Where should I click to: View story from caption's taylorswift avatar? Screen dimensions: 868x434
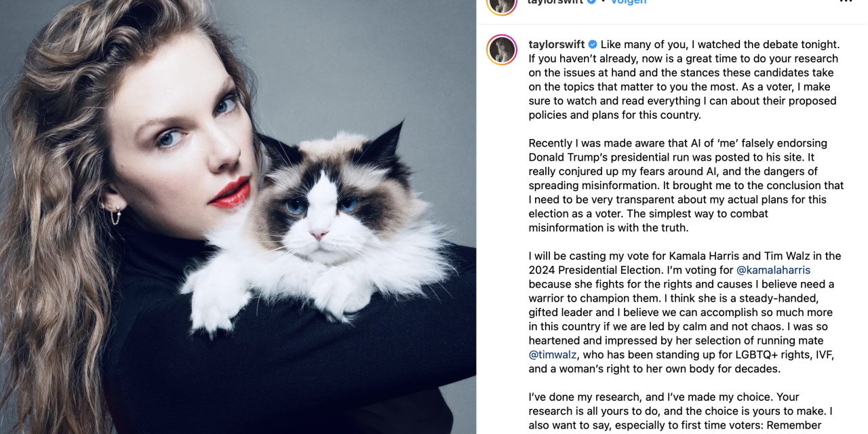(x=502, y=50)
